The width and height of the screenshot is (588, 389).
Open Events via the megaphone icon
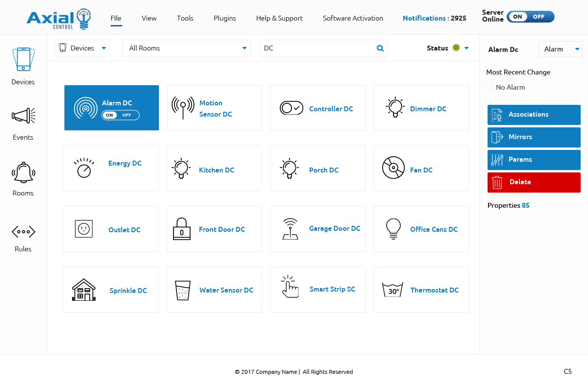[23, 116]
